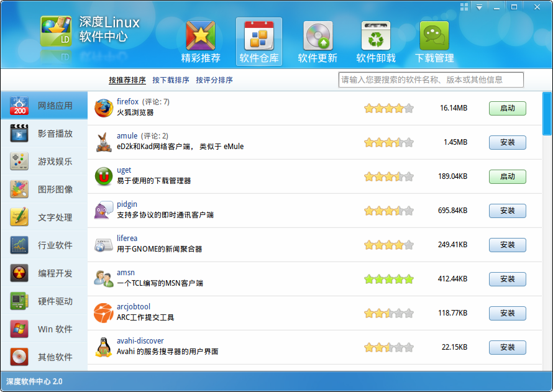The width and height of the screenshot is (553, 392).
Task: Open the 软件更新 update disc icon
Action: (318, 35)
